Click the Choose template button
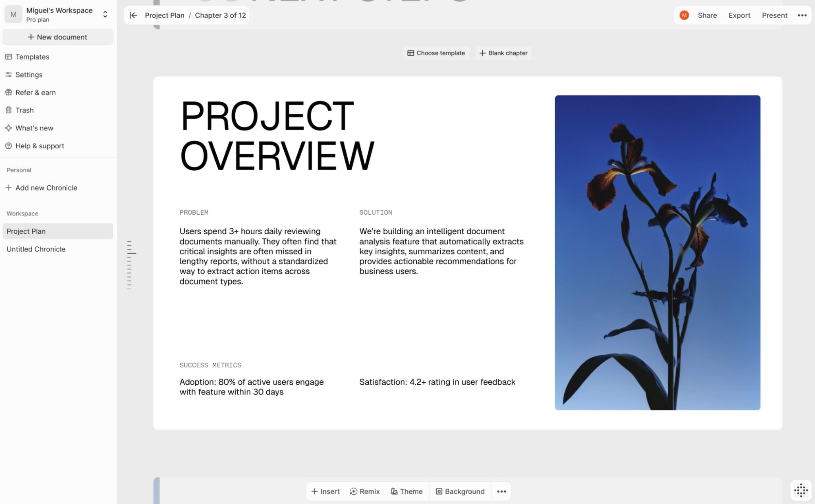This screenshot has height=504, width=815. point(436,53)
